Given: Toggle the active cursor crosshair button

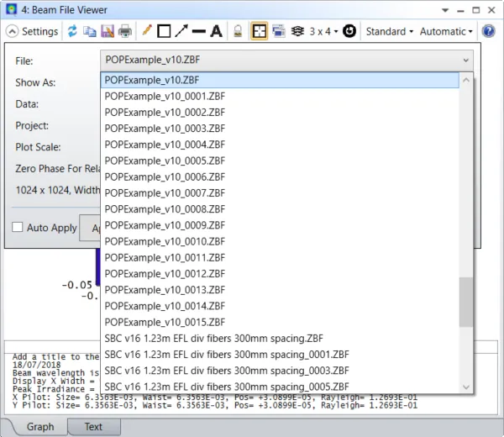Looking at the screenshot, I should 259,31.
